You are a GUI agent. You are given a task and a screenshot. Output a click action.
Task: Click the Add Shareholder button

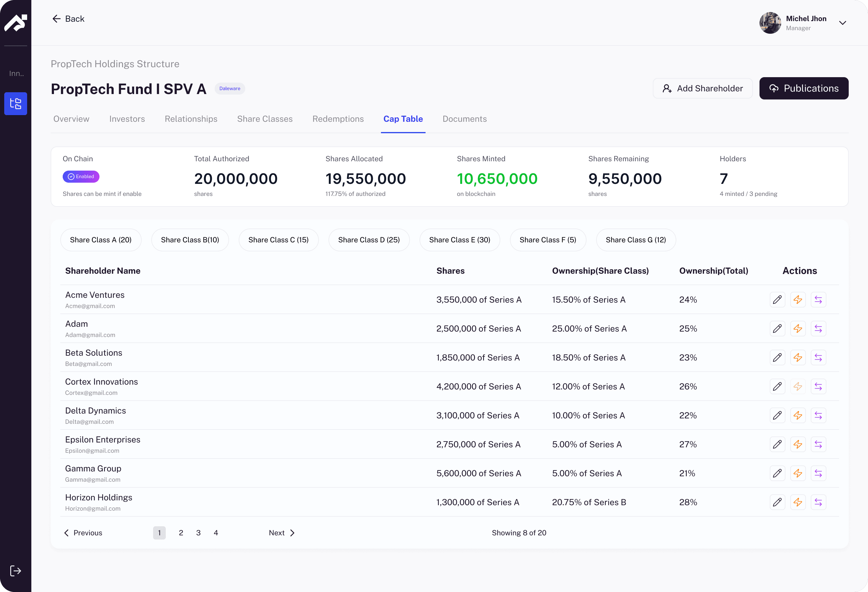[x=703, y=88]
